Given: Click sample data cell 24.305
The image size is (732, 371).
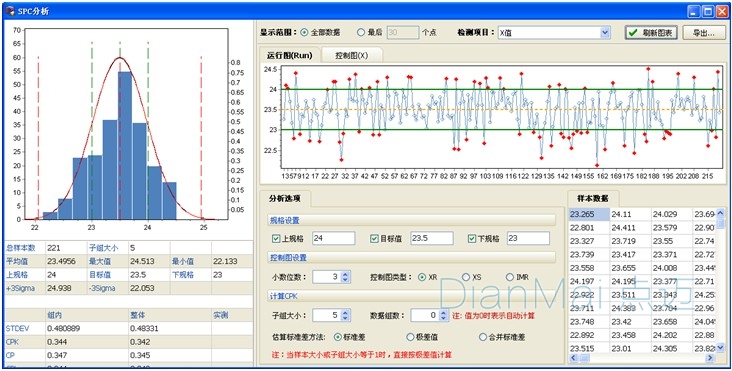Looking at the screenshot, I should (x=671, y=349).
